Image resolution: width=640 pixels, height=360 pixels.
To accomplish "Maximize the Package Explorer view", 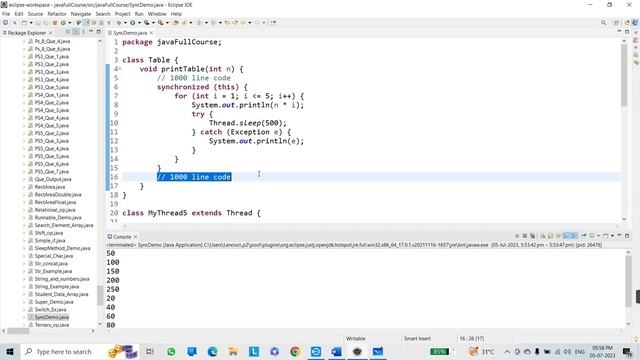I will click(x=98, y=31).
